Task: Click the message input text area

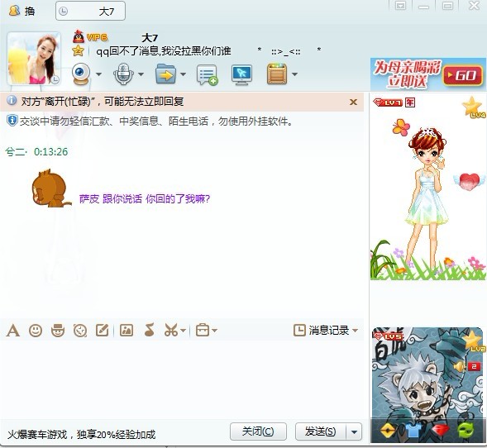Action: coord(182,379)
